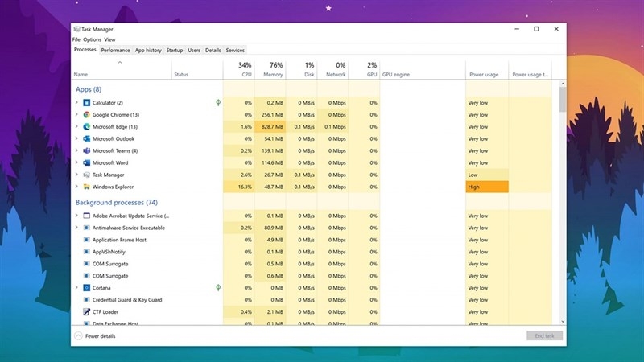Screen dimensions: 644x362
Task: Expand the Google Chrome (13) process group
Action: [x=77, y=115]
